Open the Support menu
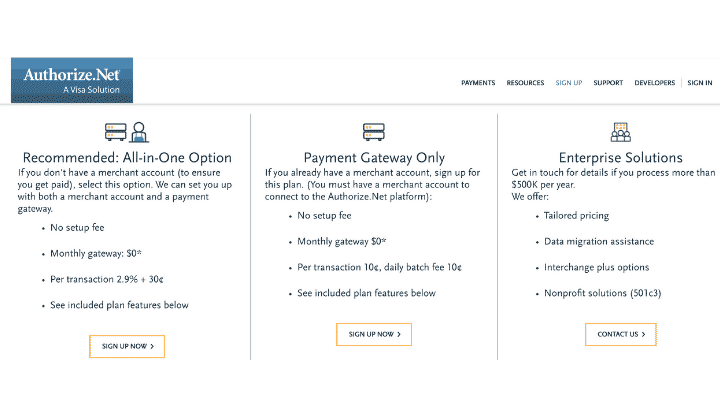 tap(608, 83)
